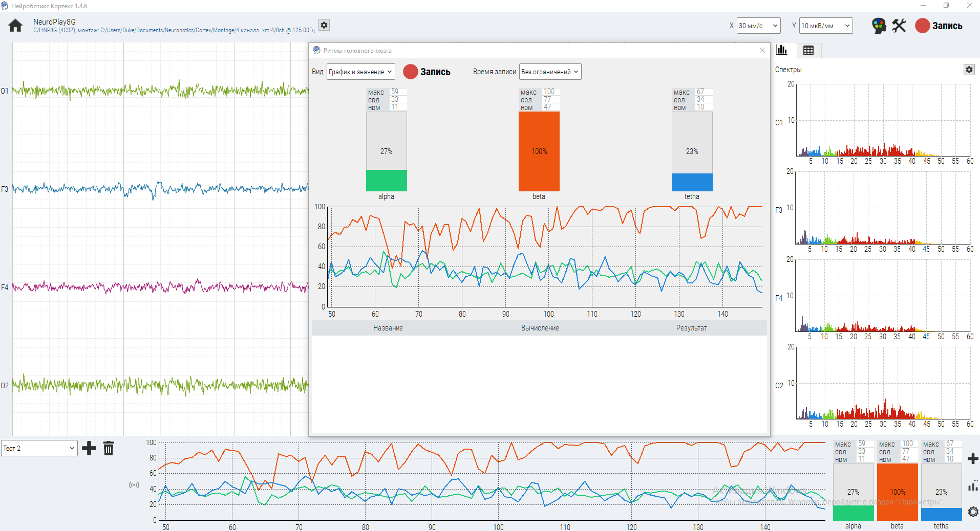Click beta ндм value 47 in dialog
This screenshot has height=531, width=980.
tap(551, 107)
